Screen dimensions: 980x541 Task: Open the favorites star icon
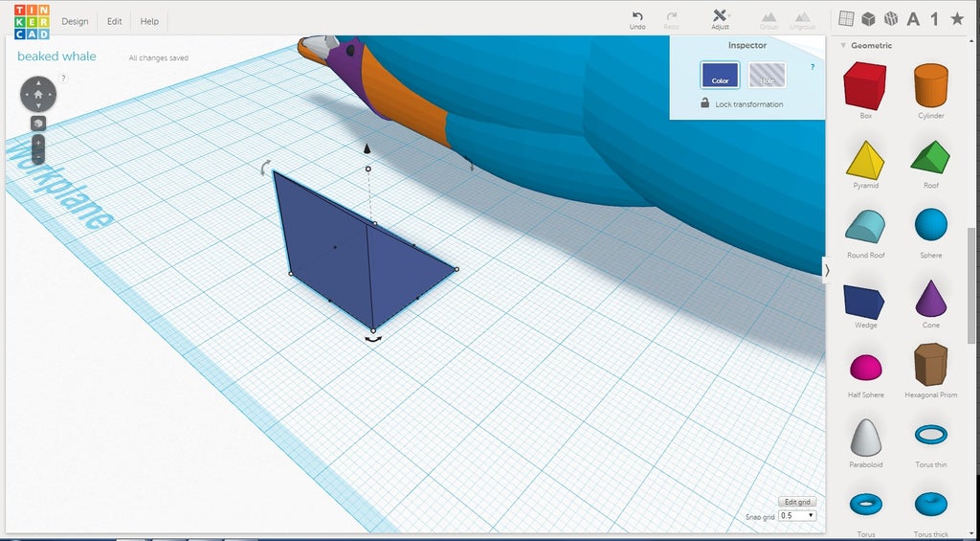pyautogui.click(x=957, y=19)
